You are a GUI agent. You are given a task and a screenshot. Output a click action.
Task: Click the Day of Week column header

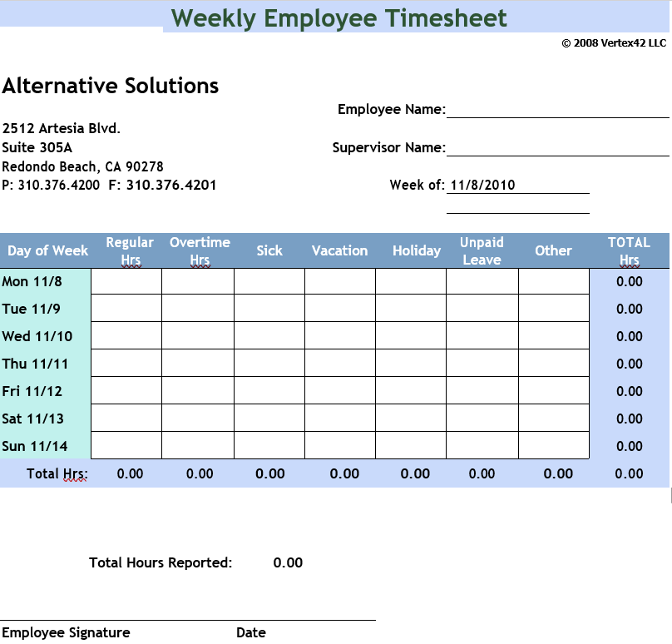[47, 250]
